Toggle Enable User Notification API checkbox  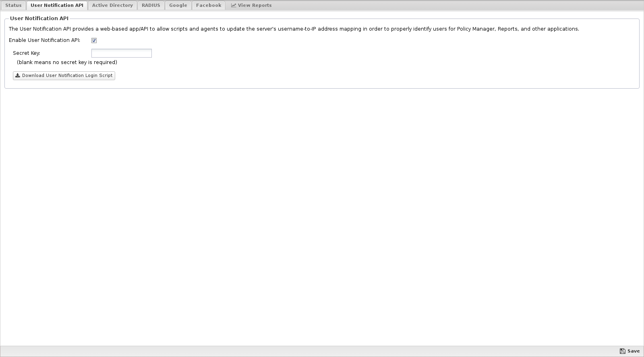tap(94, 40)
